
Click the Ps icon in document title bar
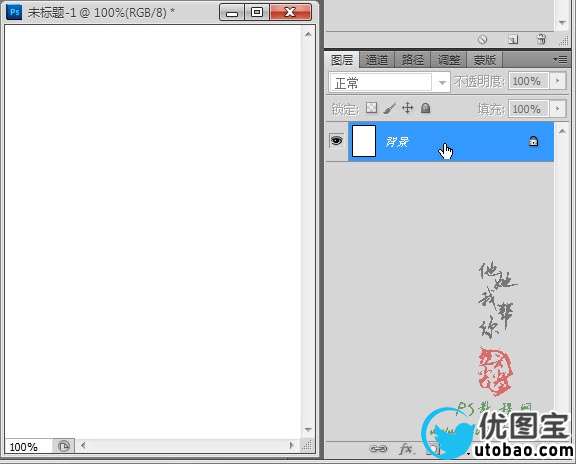[x=14, y=12]
